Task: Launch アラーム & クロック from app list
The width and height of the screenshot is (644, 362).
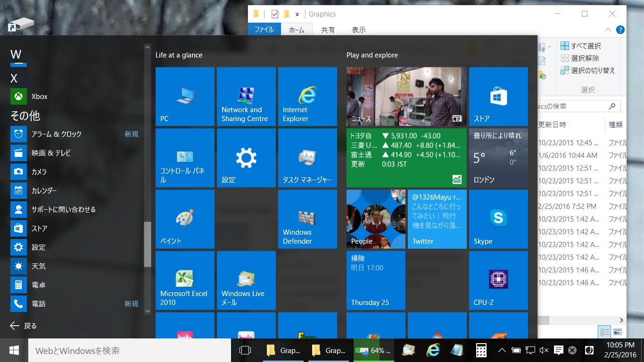Action: pyautogui.click(x=75, y=134)
